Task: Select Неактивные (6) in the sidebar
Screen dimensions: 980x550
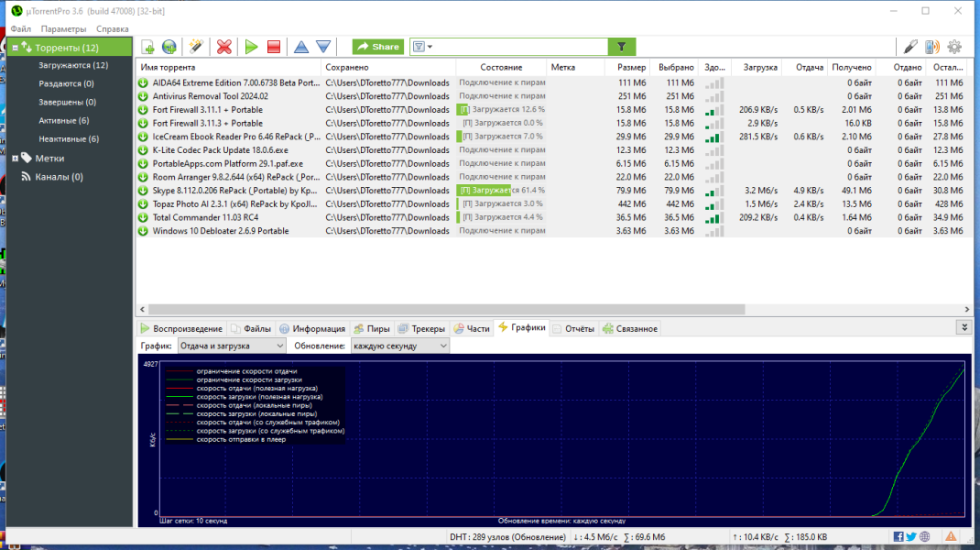Action: click(x=69, y=139)
